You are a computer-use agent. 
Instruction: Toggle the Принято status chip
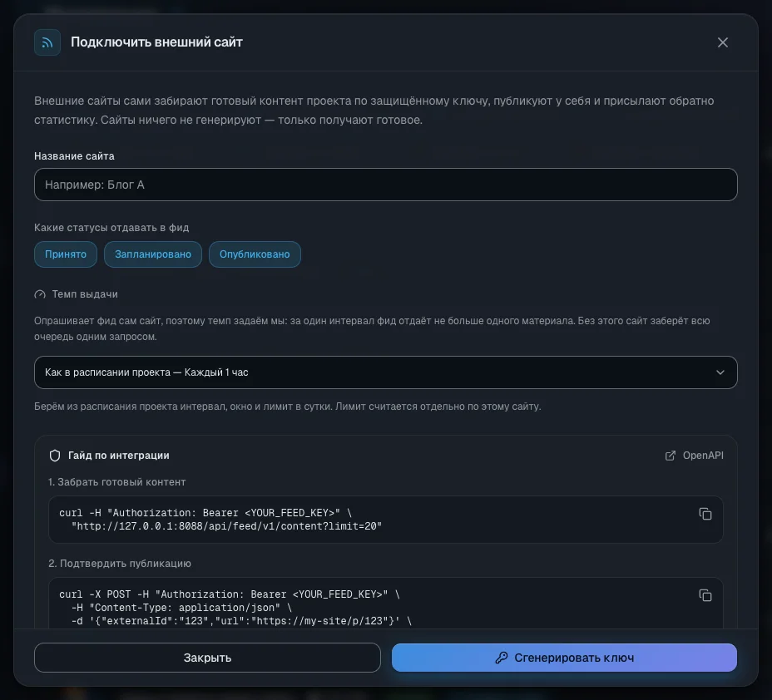(66, 254)
